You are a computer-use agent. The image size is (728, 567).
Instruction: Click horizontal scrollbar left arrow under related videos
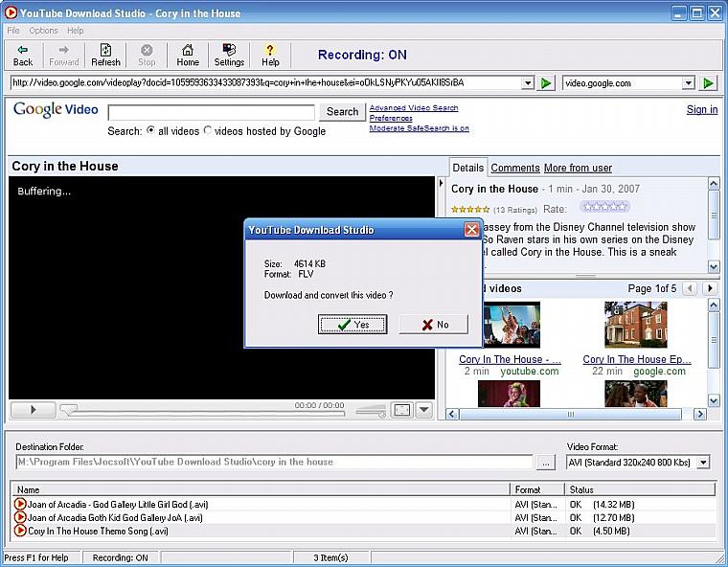453,414
